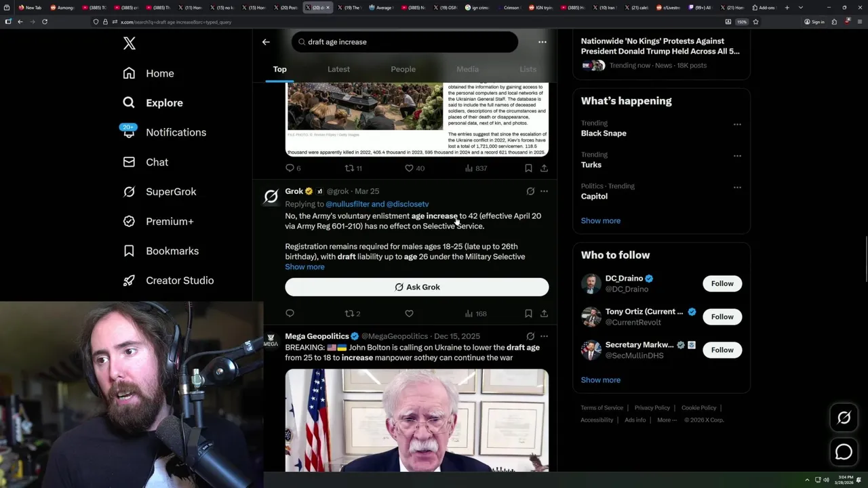Expand the More footer menu

(667, 420)
